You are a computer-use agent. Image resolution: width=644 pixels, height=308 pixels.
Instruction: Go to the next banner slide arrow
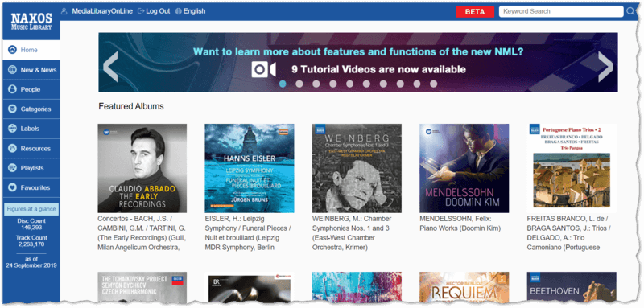point(605,67)
